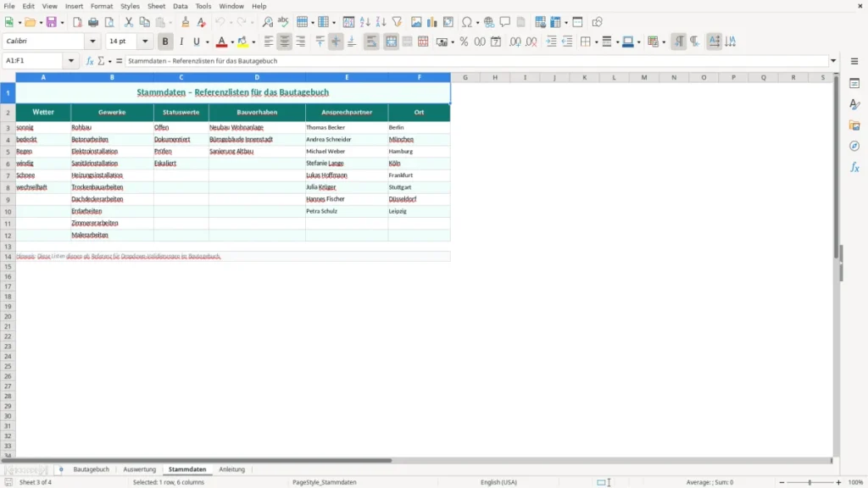Open the Data menu

[180, 6]
